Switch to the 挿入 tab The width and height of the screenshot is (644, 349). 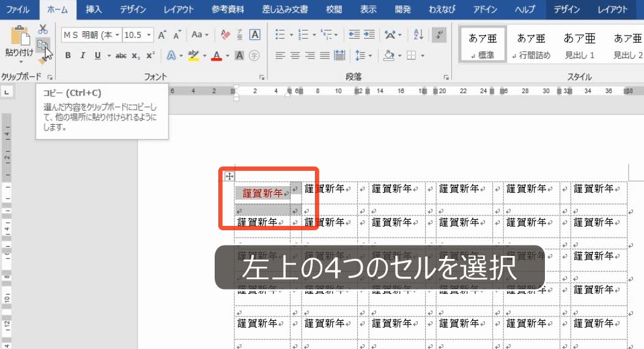tap(94, 9)
